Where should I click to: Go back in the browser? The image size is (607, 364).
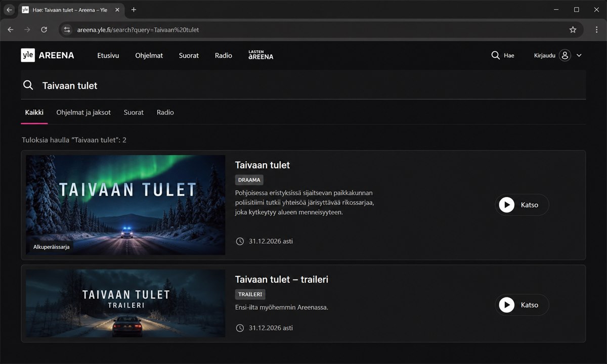click(x=10, y=30)
